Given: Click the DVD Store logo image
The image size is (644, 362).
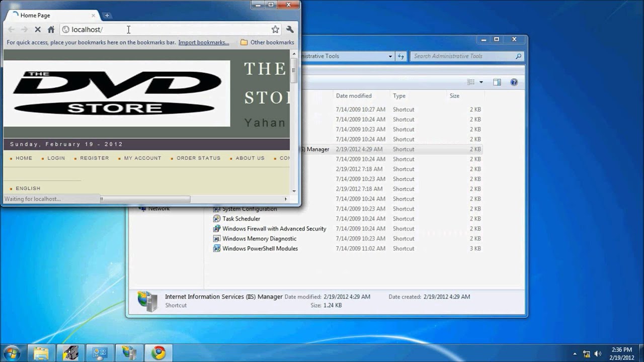Looking at the screenshot, I should (117, 93).
